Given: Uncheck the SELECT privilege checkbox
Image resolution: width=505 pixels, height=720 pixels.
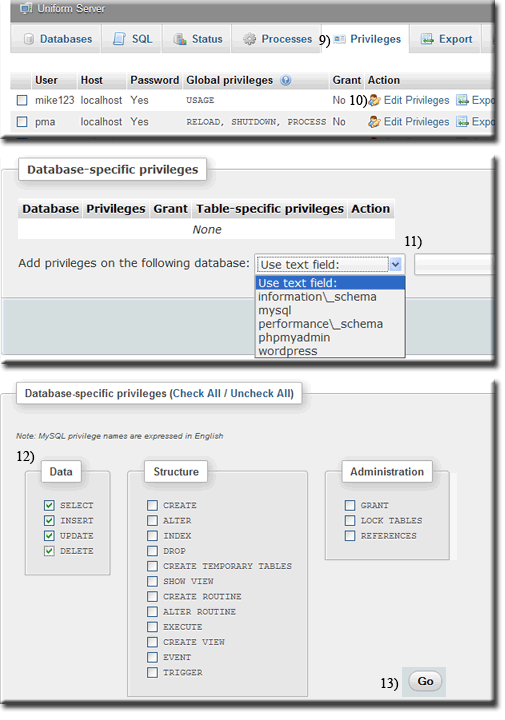Looking at the screenshot, I should tap(49, 505).
